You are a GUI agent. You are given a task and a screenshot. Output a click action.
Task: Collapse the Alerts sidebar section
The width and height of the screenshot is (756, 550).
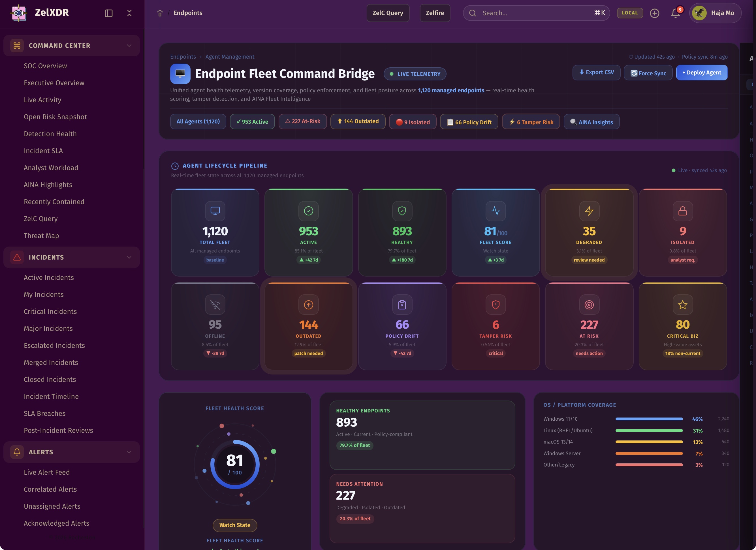(129, 452)
